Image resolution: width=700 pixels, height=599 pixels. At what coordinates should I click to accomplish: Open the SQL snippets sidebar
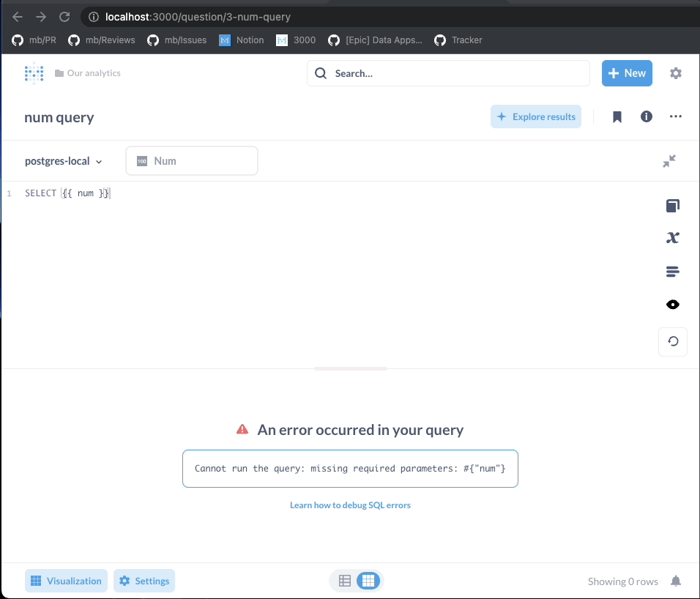pos(672,272)
